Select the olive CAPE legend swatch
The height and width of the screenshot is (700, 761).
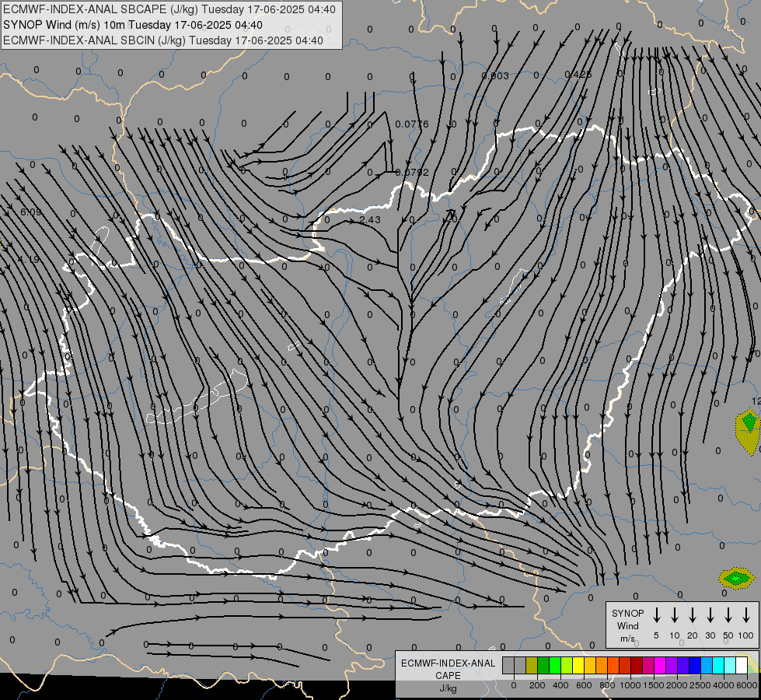click(x=532, y=665)
